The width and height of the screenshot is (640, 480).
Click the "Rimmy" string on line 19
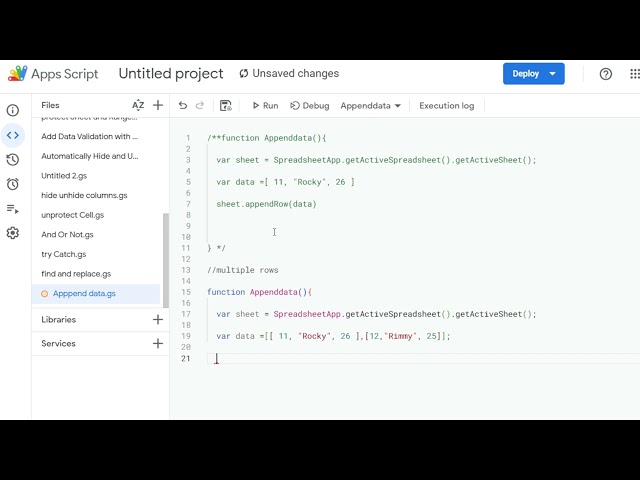coord(400,336)
